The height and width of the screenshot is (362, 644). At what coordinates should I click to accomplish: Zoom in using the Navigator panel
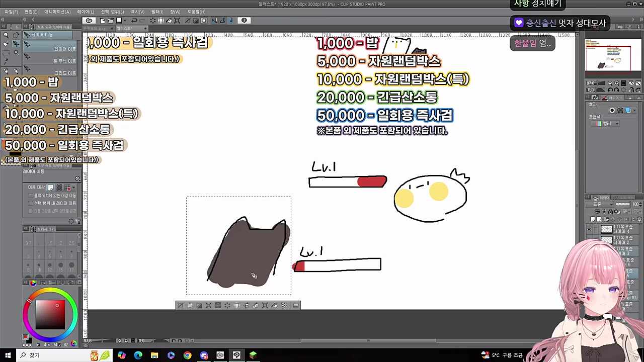pos(617,83)
